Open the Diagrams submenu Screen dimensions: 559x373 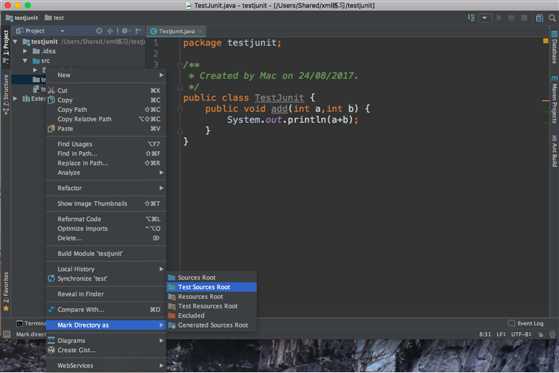click(107, 341)
